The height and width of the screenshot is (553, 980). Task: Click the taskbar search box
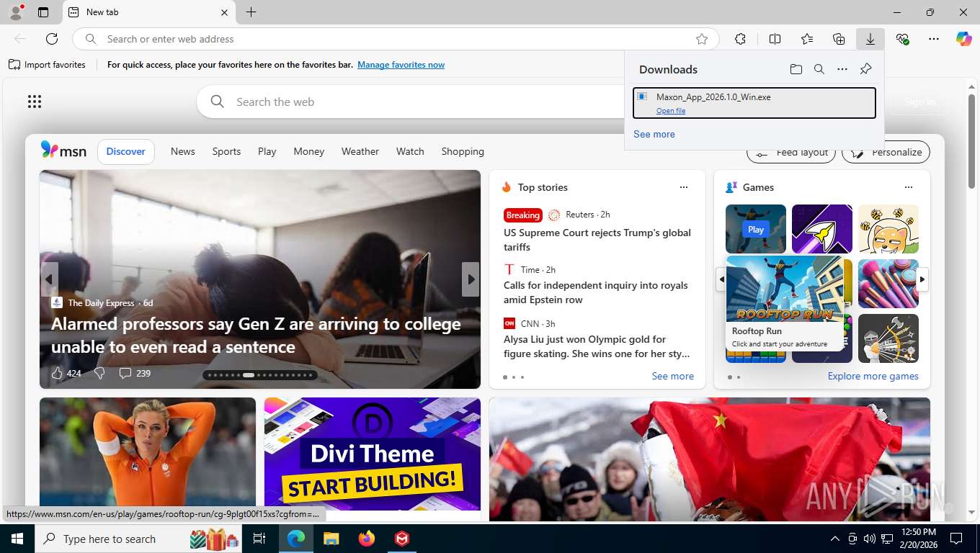pos(138,539)
